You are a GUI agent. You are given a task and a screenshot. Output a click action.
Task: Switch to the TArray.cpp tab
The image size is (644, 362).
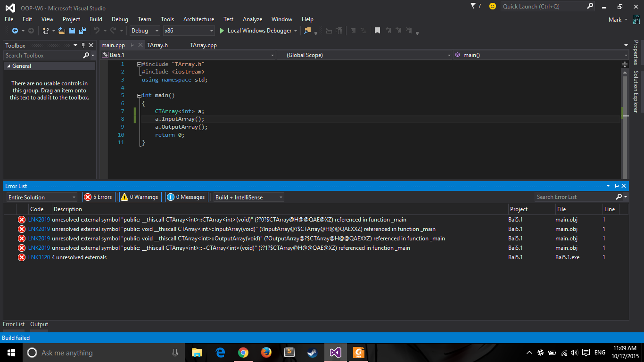[203, 45]
